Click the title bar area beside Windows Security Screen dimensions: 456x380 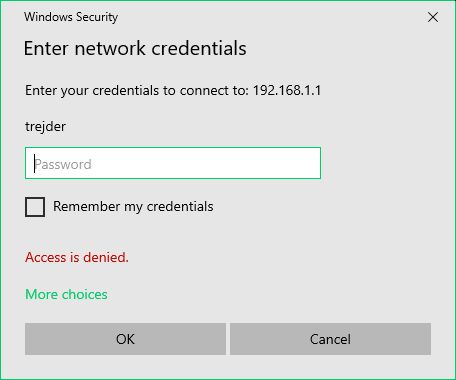267,17
